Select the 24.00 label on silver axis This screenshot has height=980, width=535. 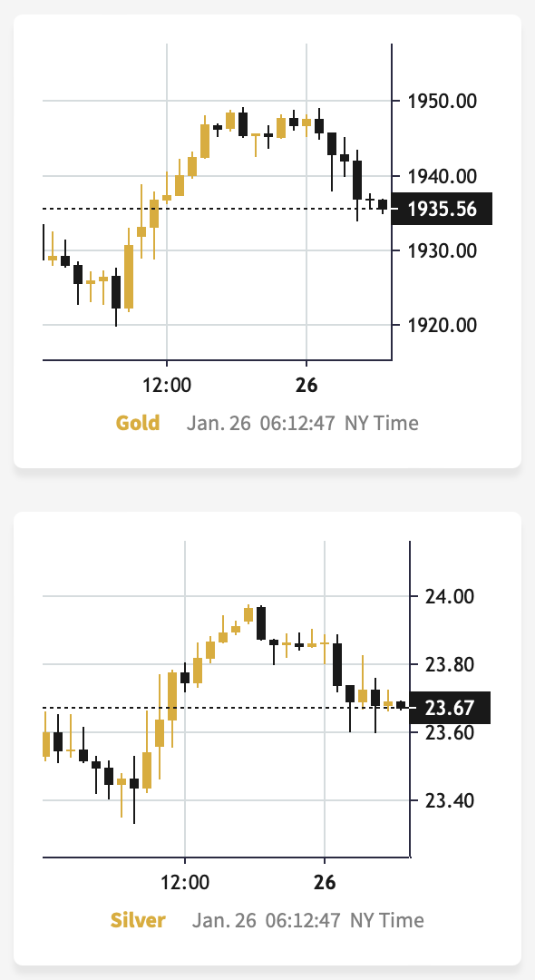(450, 597)
